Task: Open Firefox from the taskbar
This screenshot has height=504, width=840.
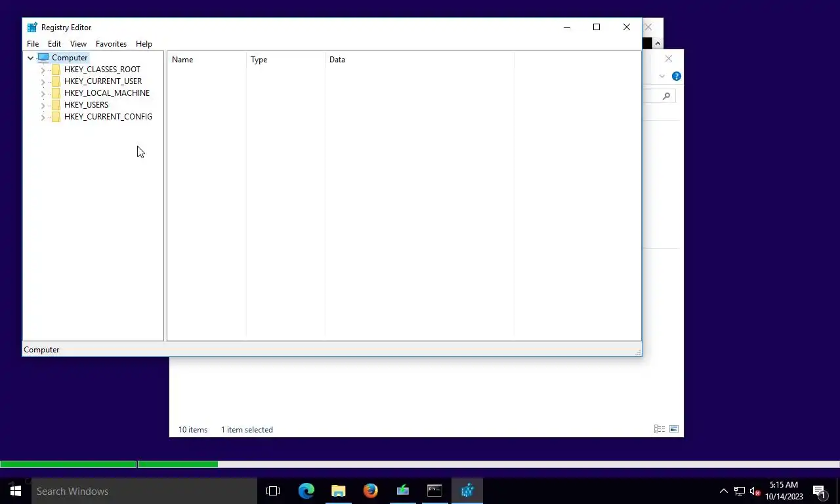Action: (370, 491)
